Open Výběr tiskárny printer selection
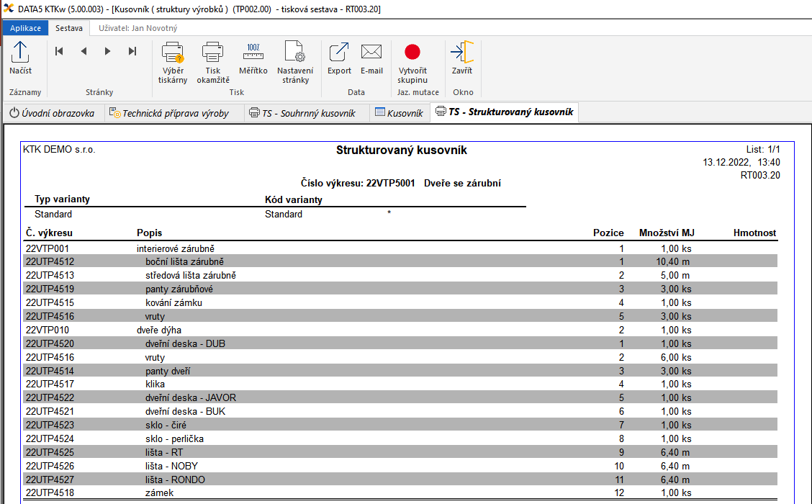Viewport: 812px width, 504px height. (x=173, y=62)
